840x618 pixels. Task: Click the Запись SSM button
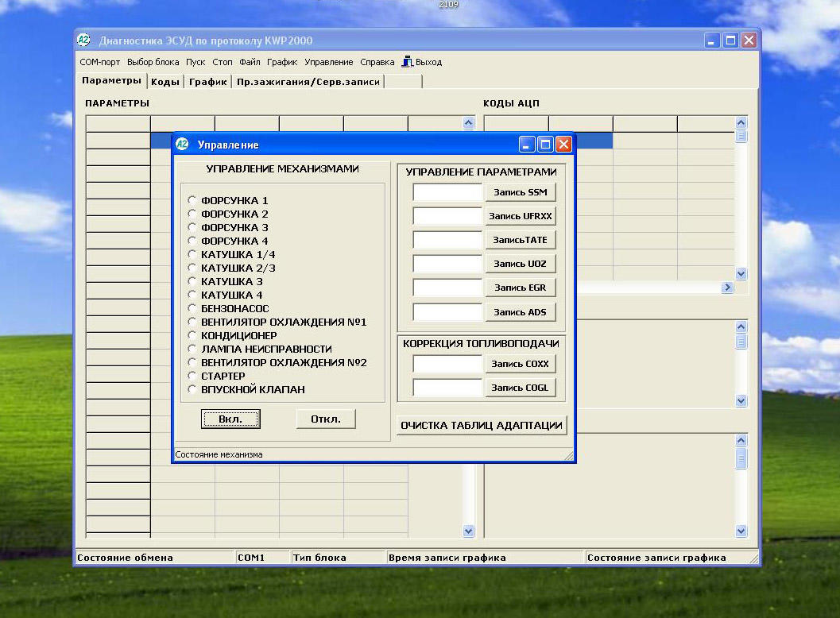[x=521, y=192]
